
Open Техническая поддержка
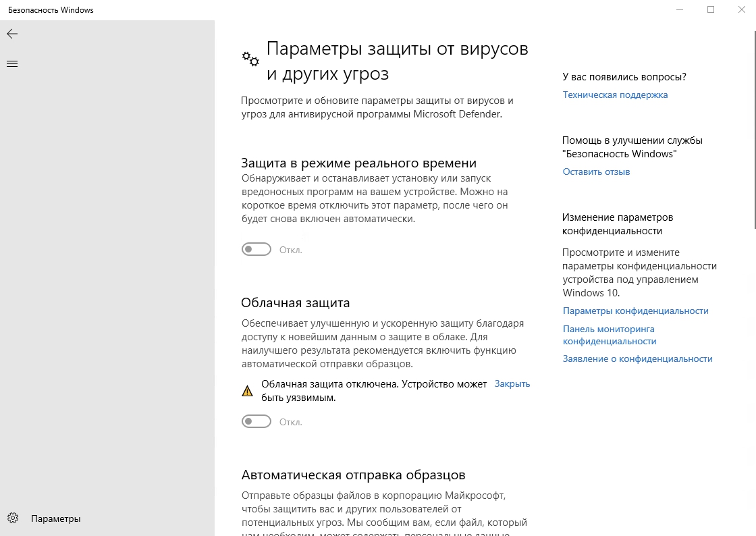615,95
